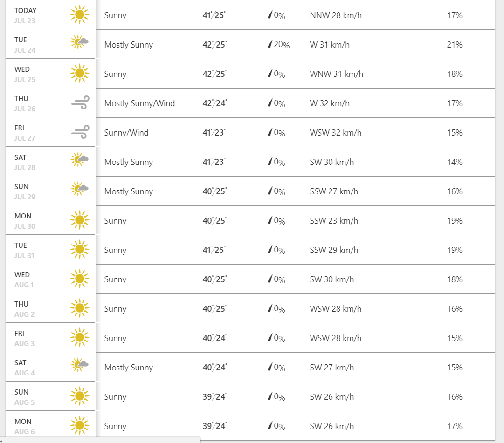Click the partly cloudy icon for Sun Jul 29

(79, 190)
